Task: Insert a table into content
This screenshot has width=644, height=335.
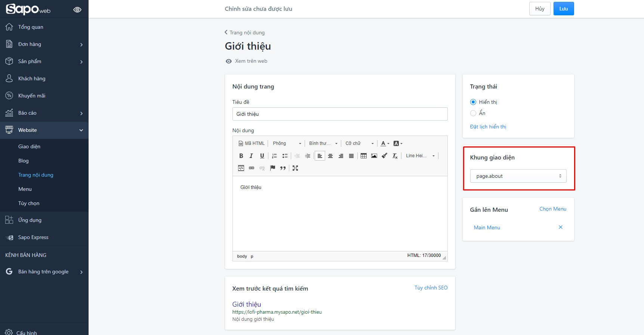Action: click(x=364, y=156)
